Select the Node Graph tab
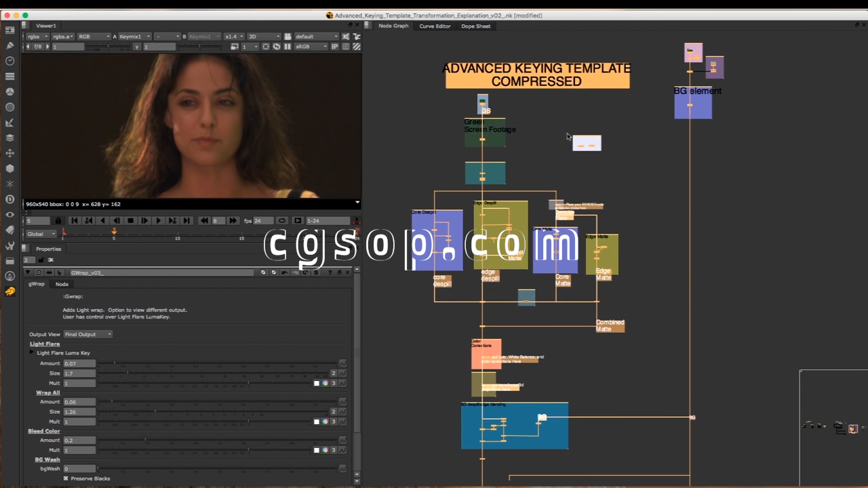Image resolution: width=868 pixels, height=488 pixels. click(393, 26)
